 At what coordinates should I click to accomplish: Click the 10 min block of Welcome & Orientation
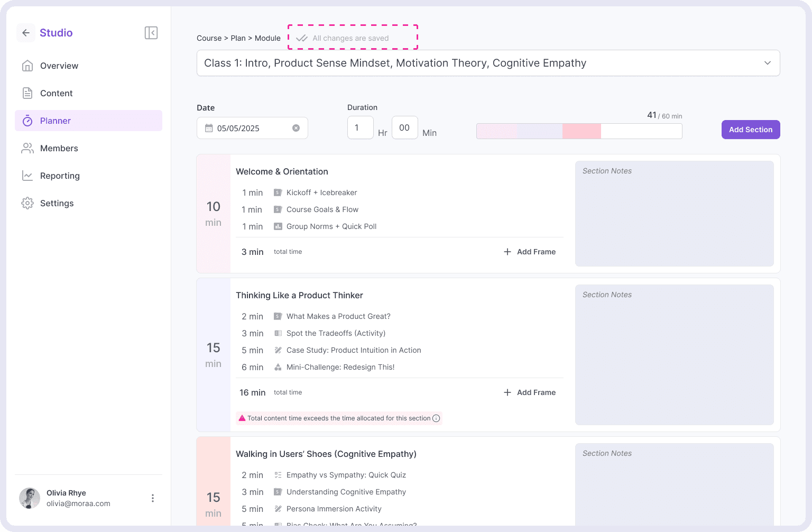click(214, 214)
